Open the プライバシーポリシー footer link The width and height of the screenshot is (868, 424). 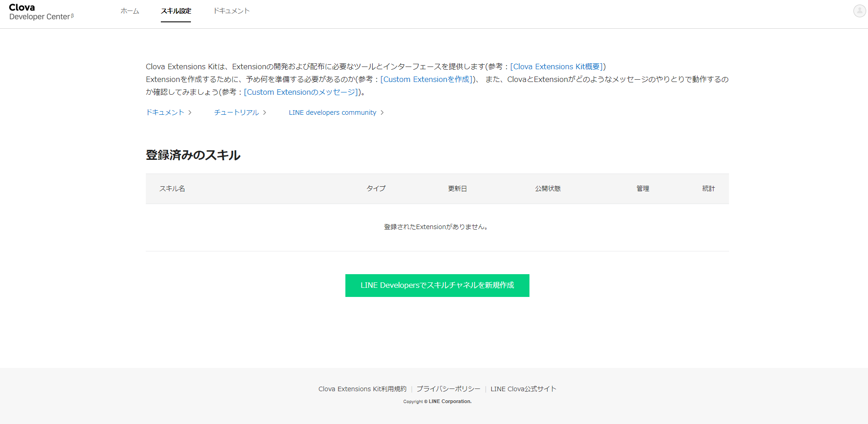(x=448, y=389)
